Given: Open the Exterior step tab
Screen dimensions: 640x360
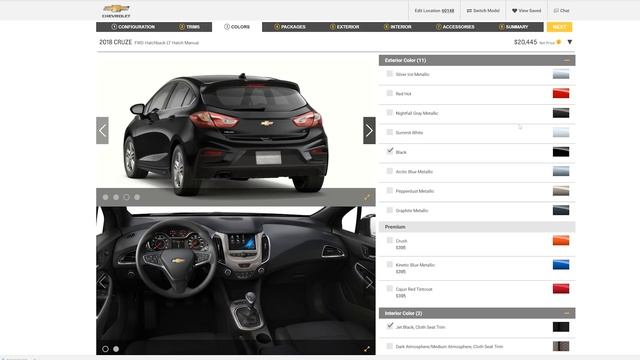Looking at the screenshot, I should click(x=344, y=27).
